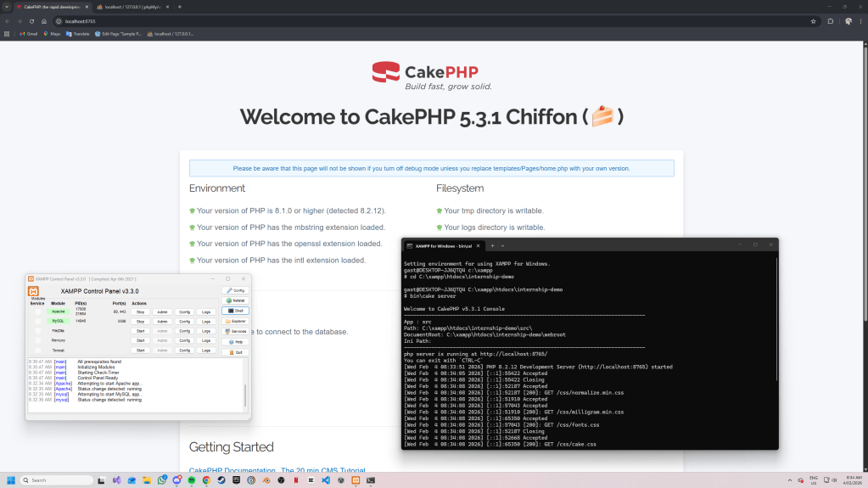Click the MySQL Admin button
Screen dimensions: 868x488
point(162,322)
